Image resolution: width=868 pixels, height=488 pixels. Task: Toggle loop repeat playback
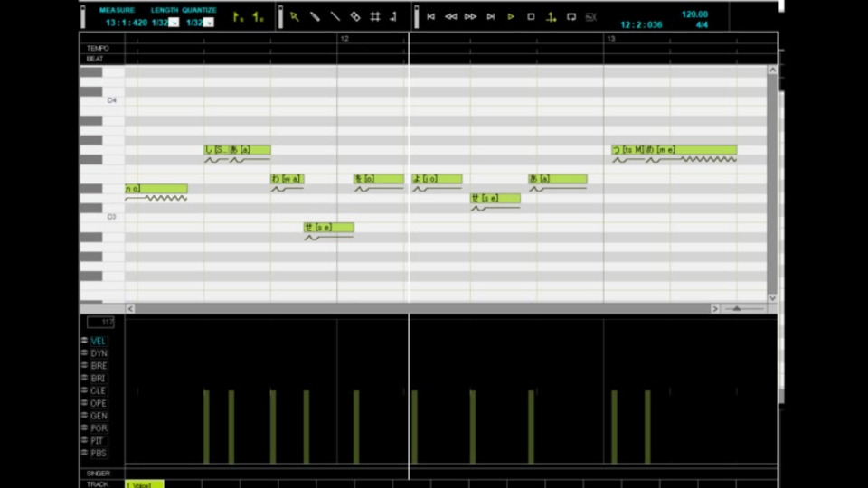[x=571, y=17]
